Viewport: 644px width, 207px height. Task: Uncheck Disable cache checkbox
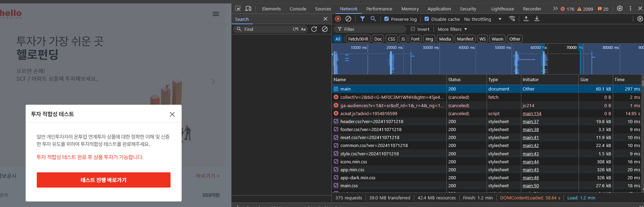click(427, 19)
